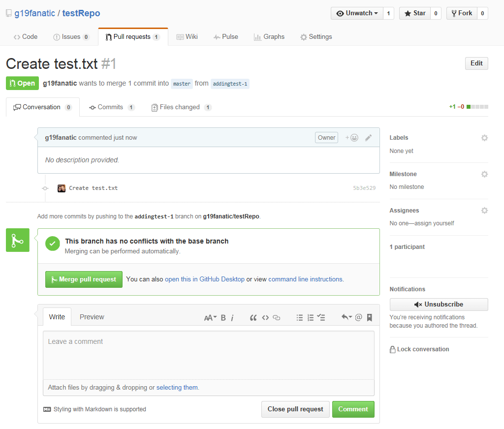Viewport: 504px width, 429px height.
Task: Apply italic formatting in comment toolbar
Action: point(232,318)
